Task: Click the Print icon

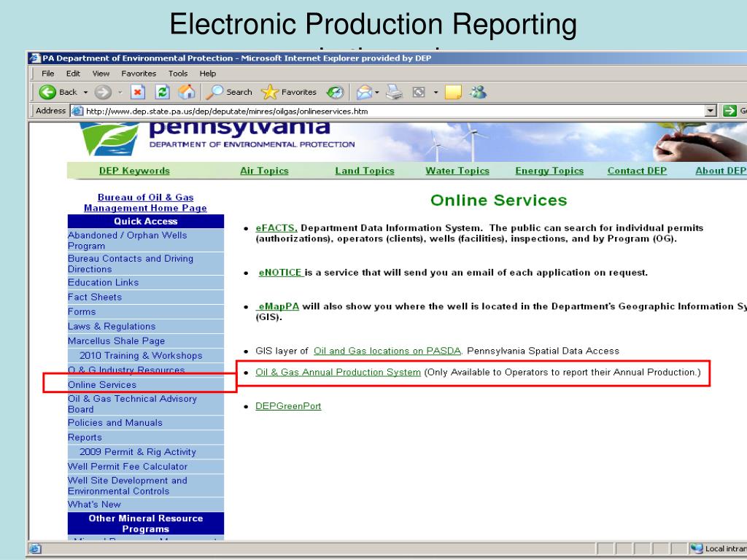Action: click(394, 92)
